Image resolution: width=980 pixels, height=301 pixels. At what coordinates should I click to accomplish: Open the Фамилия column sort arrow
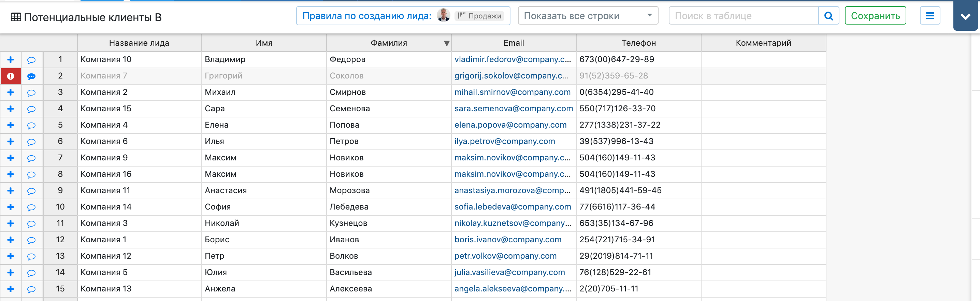(x=447, y=43)
